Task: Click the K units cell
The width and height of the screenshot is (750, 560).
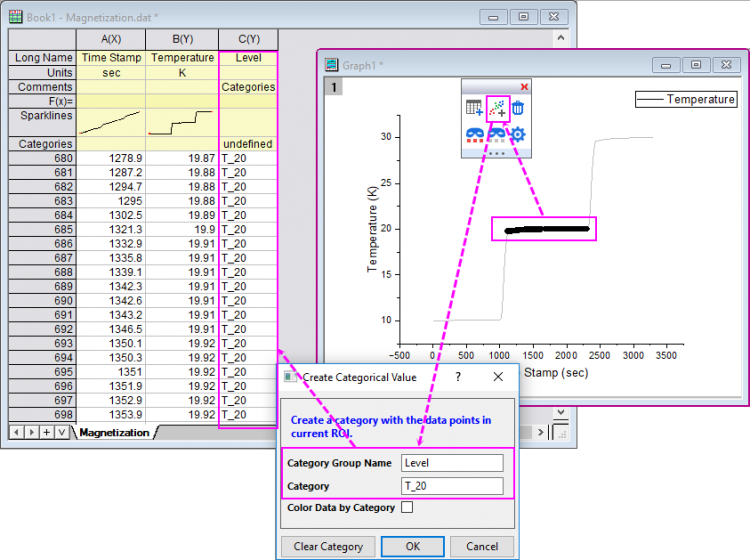Action: click(182, 73)
